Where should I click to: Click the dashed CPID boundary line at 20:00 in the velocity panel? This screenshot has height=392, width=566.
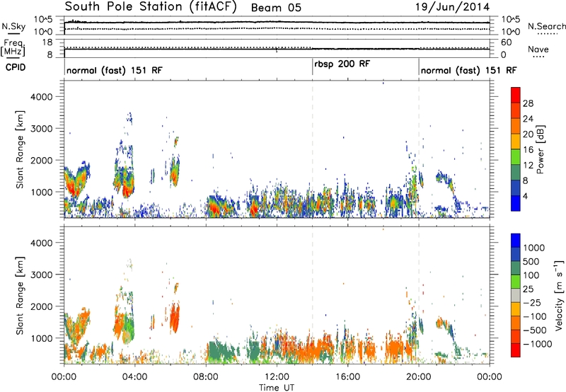click(x=419, y=295)
